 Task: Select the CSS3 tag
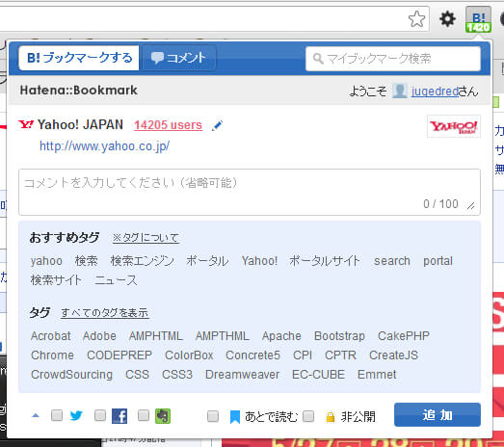coord(177,375)
